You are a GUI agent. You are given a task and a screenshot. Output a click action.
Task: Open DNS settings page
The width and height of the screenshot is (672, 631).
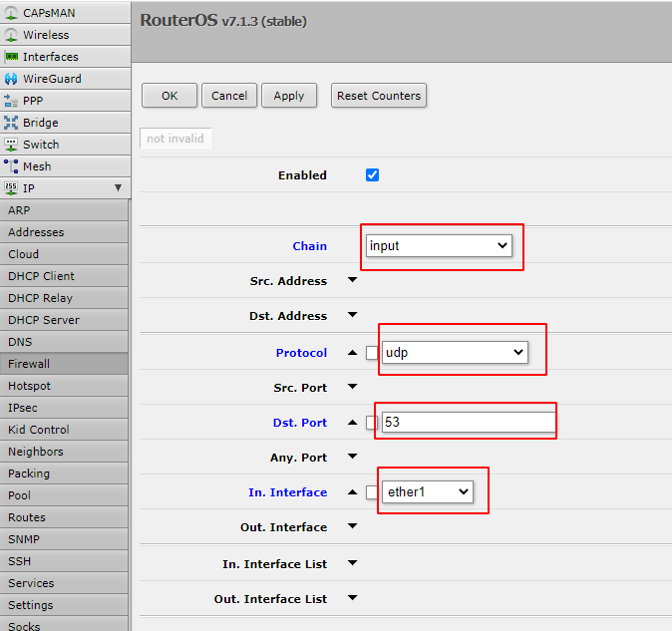64,342
